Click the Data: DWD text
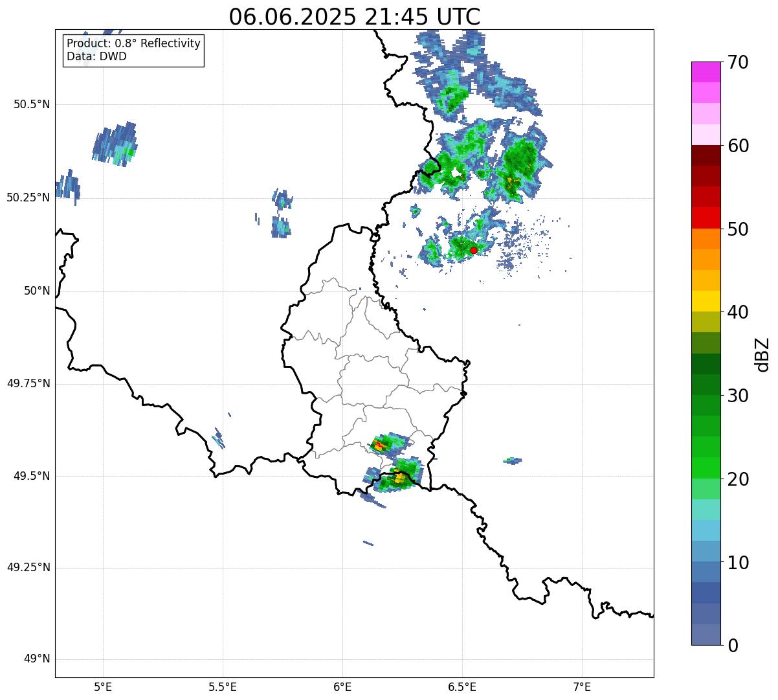The image size is (778, 700). [96, 56]
